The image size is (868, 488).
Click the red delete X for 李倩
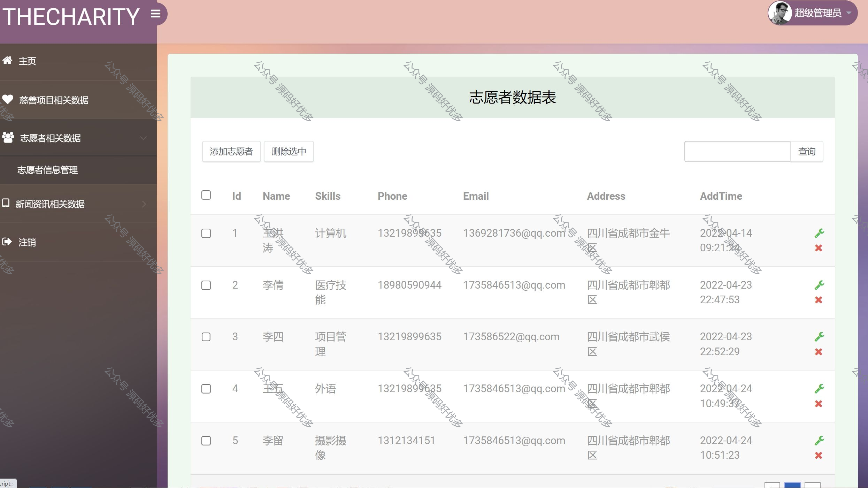(819, 300)
